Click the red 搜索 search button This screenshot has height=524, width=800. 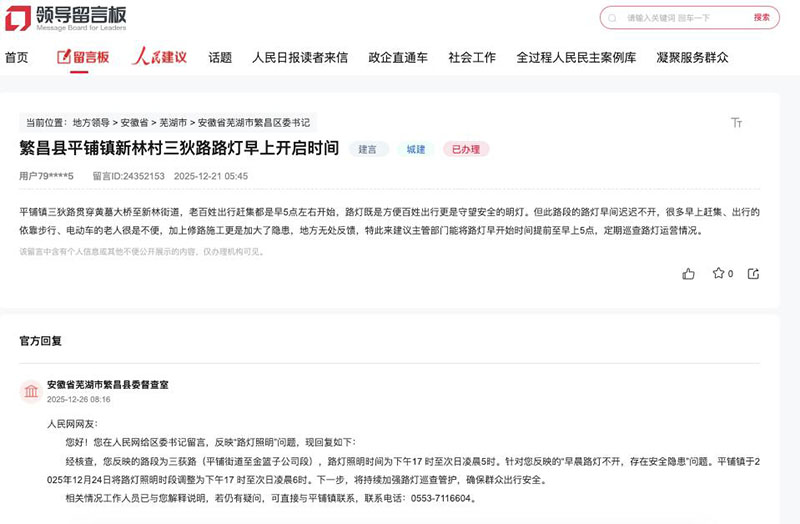click(x=761, y=17)
